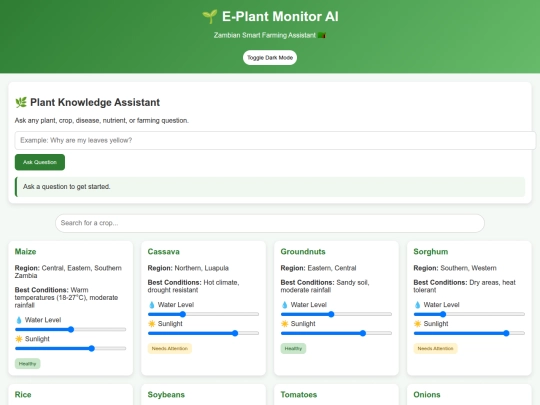
Task: Click the water drop icon in Groundnuts card
Action: pyautogui.click(x=284, y=305)
